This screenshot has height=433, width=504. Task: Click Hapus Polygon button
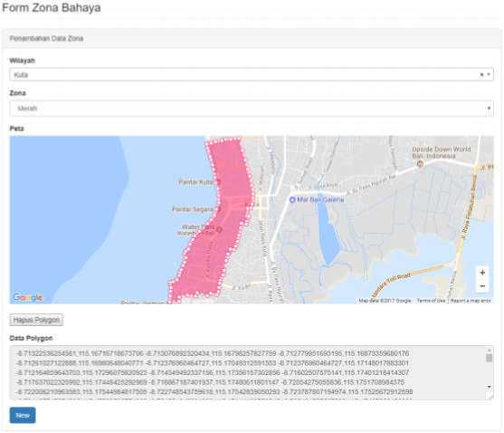point(36,320)
